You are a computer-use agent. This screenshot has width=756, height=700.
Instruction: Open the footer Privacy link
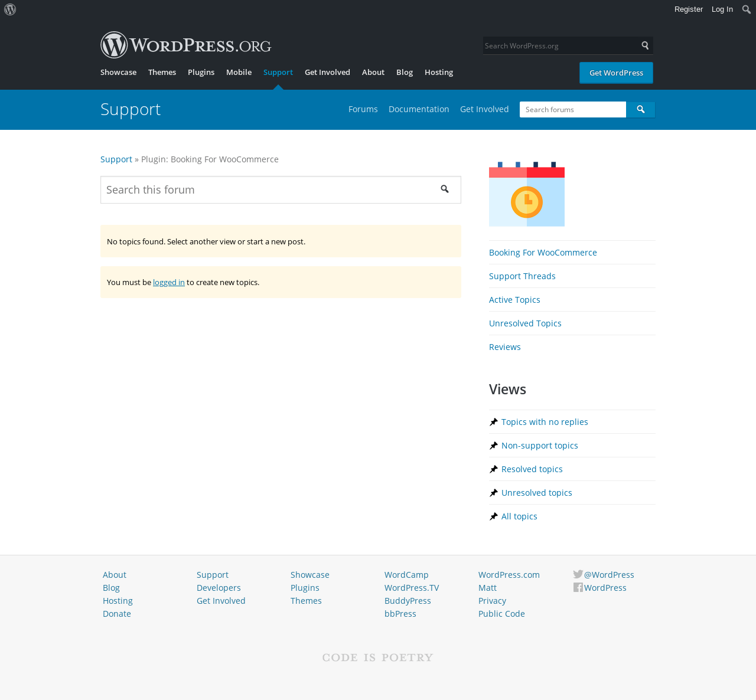pyautogui.click(x=492, y=601)
